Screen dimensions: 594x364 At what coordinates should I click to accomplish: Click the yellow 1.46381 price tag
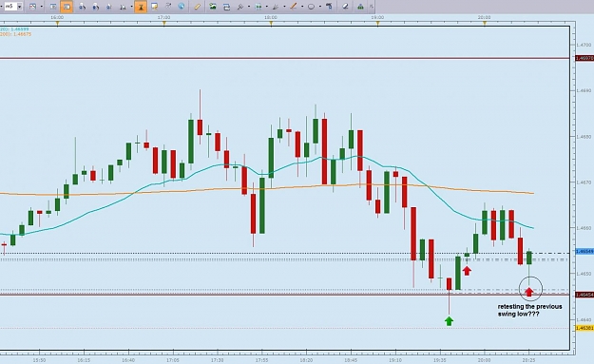(x=584, y=328)
